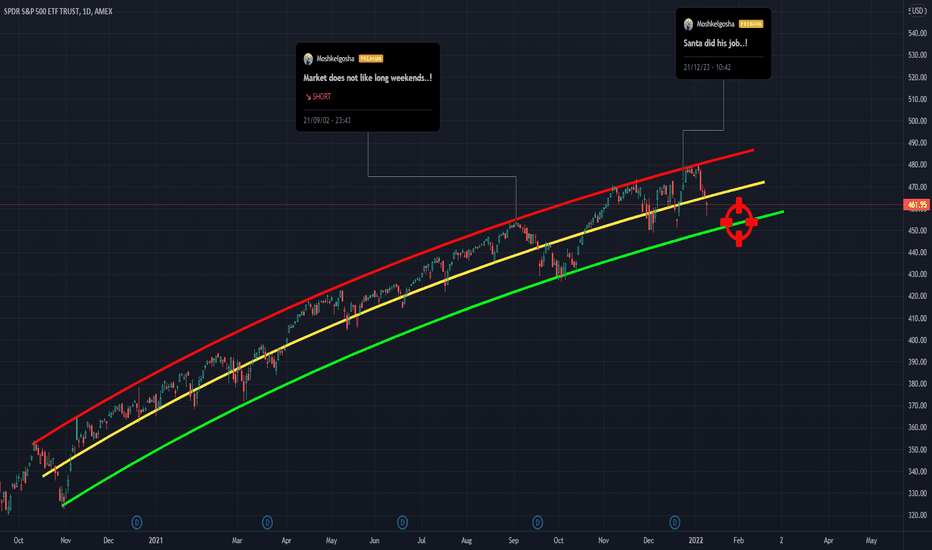Click the Moshkelgosha username in the long weekends card
Image resolution: width=932 pixels, height=550 pixels.
(335, 59)
